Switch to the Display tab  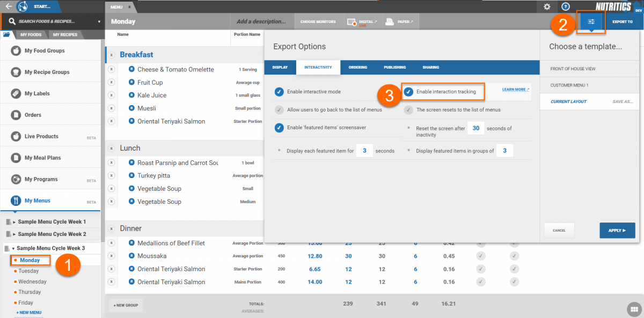coord(280,68)
